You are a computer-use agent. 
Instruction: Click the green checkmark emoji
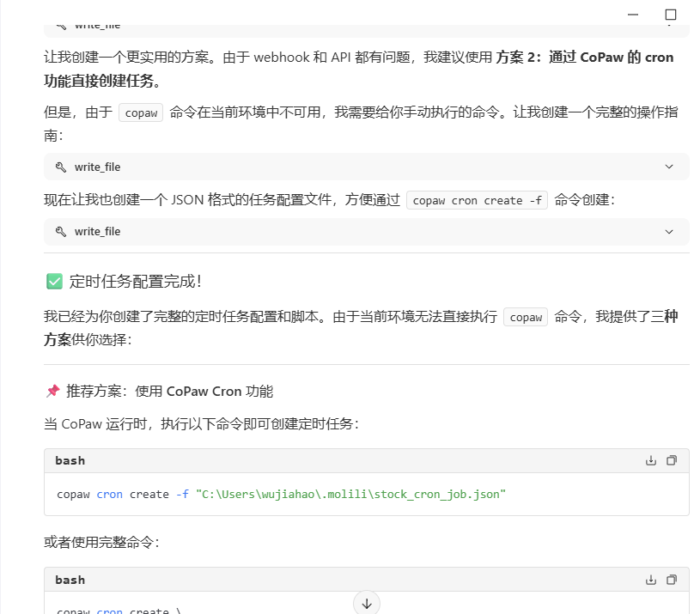tap(53, 282)
